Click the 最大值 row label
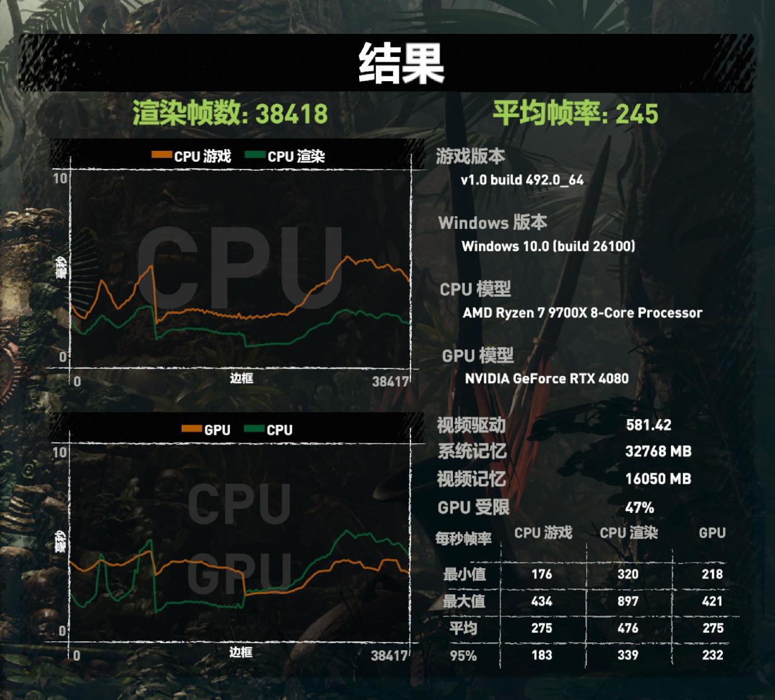775x700 pixels. click(464, 601)
